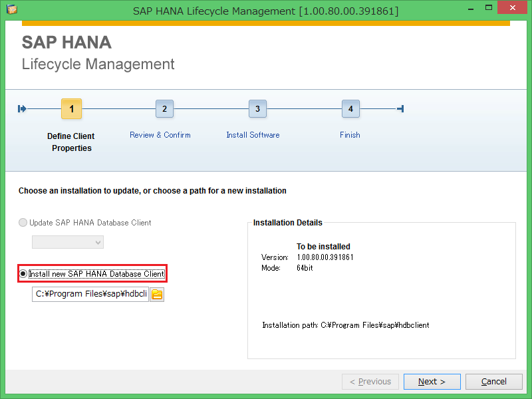
Task: Click the Previous button
Action: pos(370,382)
